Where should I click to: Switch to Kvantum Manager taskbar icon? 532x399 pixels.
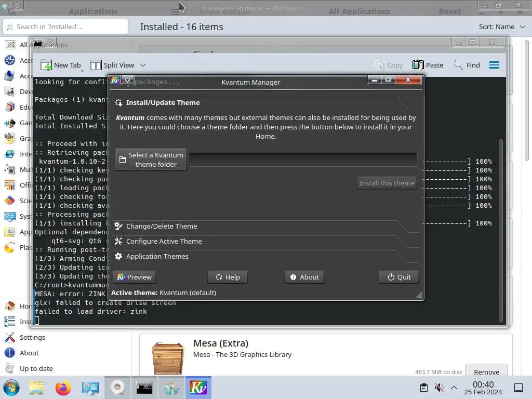point(198,388)
